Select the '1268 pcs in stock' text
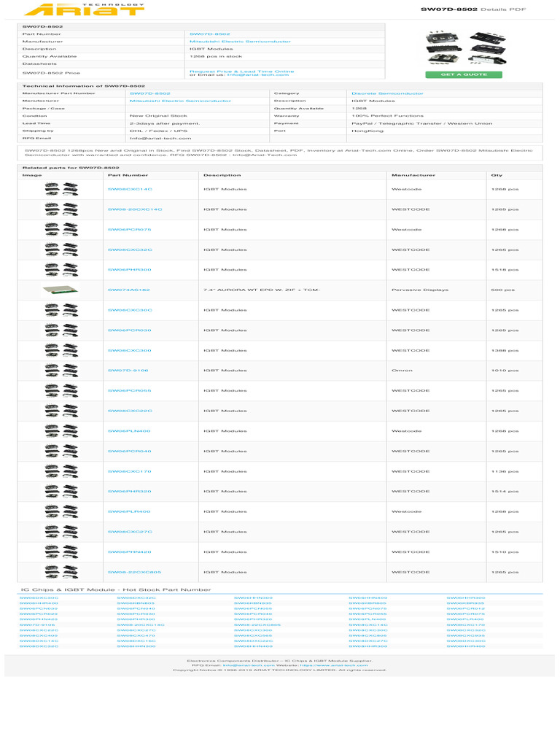This screenshot has width=560, height=747. coord(216,56)
